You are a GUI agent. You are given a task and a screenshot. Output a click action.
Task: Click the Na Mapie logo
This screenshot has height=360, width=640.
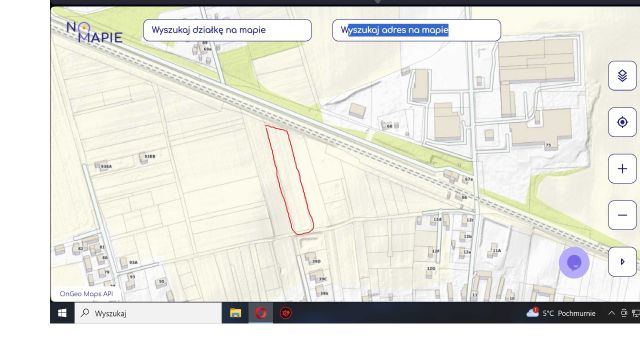(94, 32)
